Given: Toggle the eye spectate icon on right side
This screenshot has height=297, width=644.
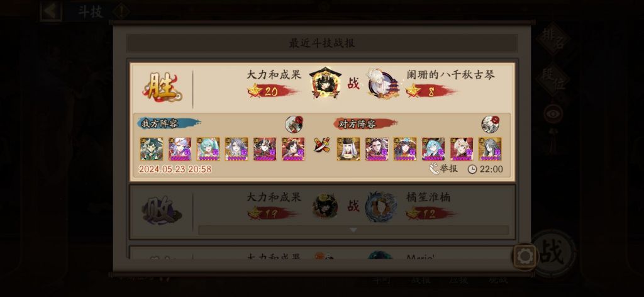Looking at the screenshot, I should 553,114.
